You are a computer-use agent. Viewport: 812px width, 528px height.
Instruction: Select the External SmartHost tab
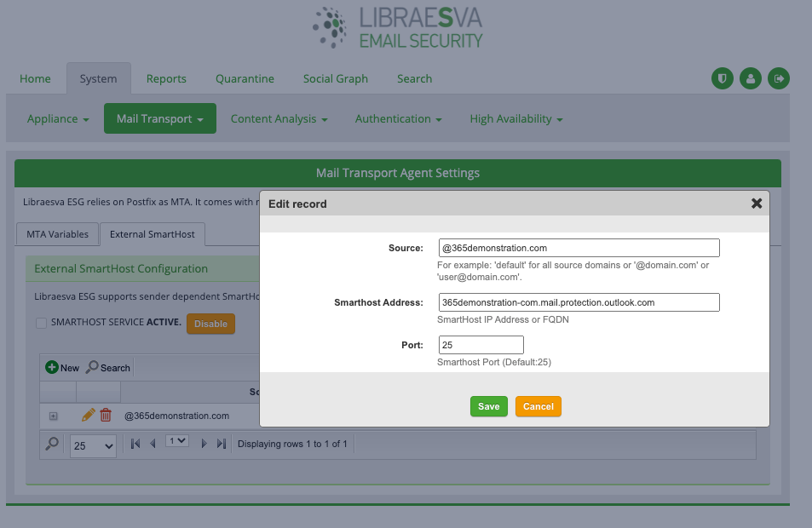pyautogui.click(x=153, y=234)
